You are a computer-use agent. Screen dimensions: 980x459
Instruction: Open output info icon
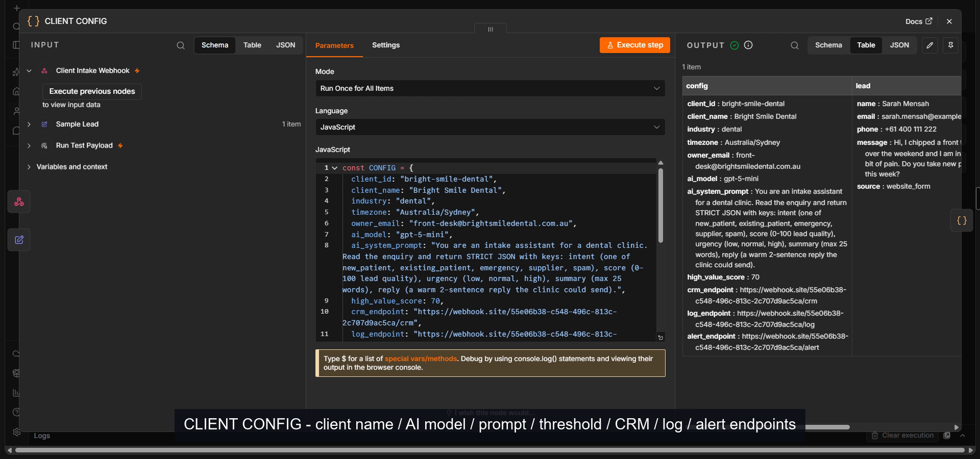[748, 45]
